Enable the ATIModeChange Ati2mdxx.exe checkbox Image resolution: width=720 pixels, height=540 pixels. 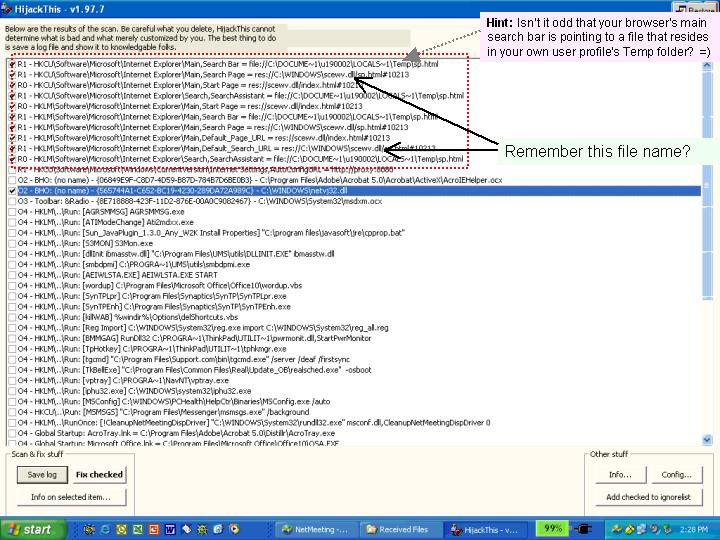(12, 222)
